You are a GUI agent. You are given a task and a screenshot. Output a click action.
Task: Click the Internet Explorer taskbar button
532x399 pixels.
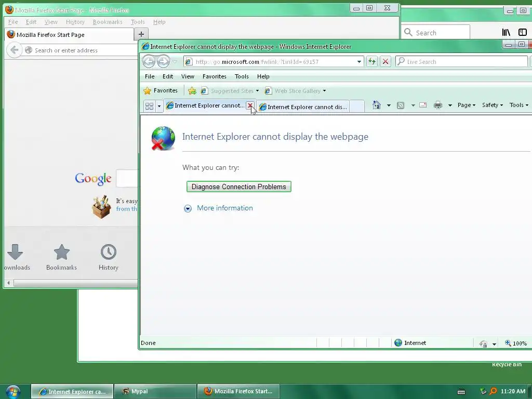[72, 391]
